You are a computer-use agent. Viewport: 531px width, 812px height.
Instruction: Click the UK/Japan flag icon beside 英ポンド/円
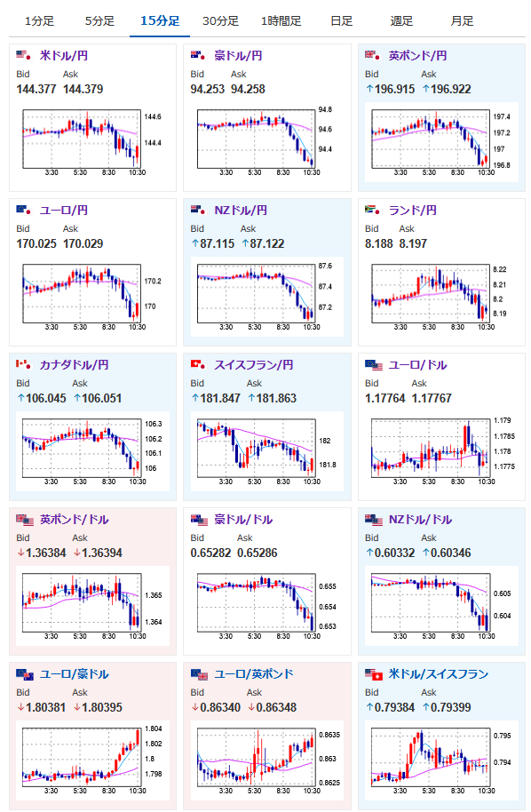pos(372,55)
